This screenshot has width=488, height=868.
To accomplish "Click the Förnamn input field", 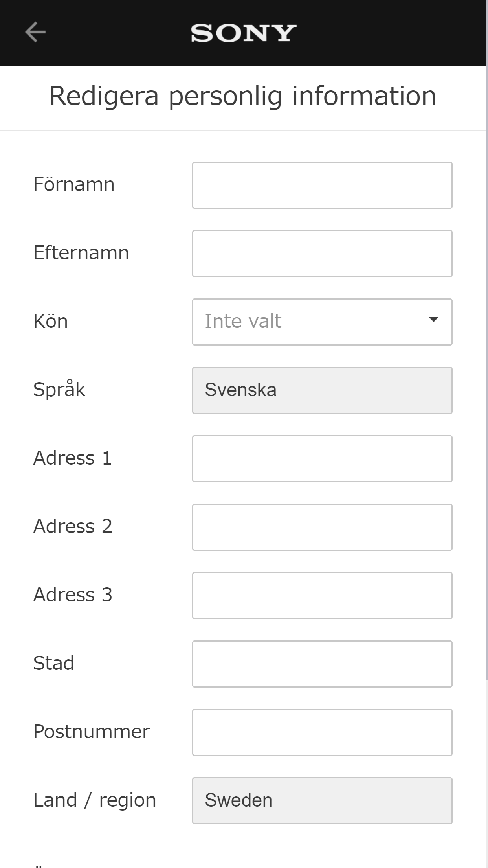I will click(322, 184).
